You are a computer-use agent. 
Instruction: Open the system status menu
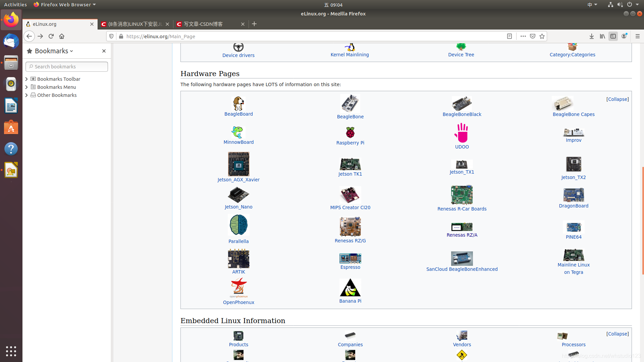coord(624,5)
